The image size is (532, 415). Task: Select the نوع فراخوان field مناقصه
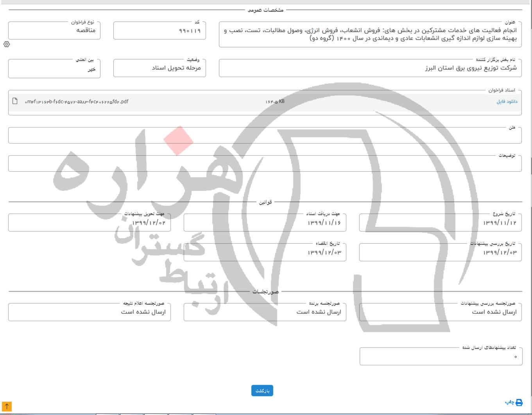pyautogui.click(x=54, y=31)
